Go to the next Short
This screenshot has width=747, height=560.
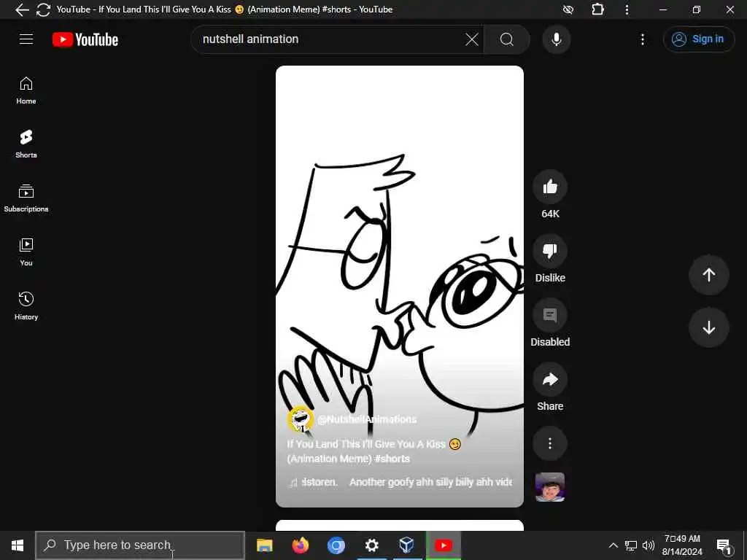(x=709, y=327)
